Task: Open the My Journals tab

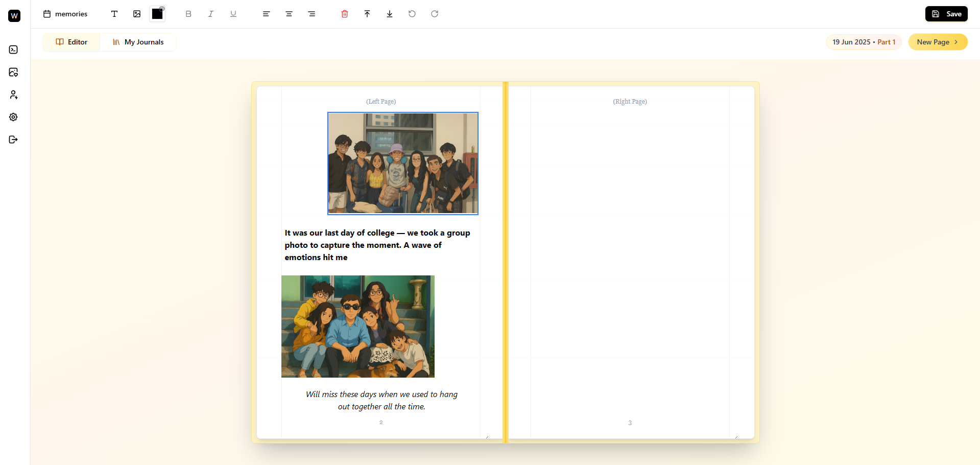Action: (138, 42)
